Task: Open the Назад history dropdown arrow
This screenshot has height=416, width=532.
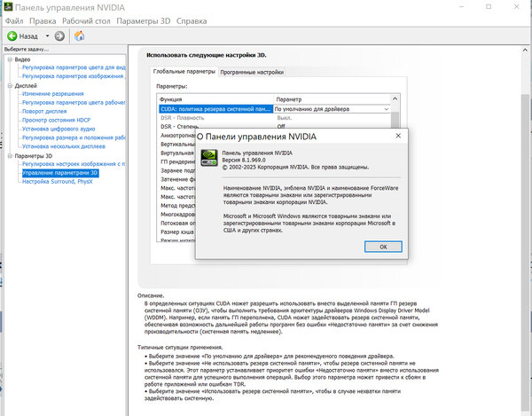Action: pos(48,36)
